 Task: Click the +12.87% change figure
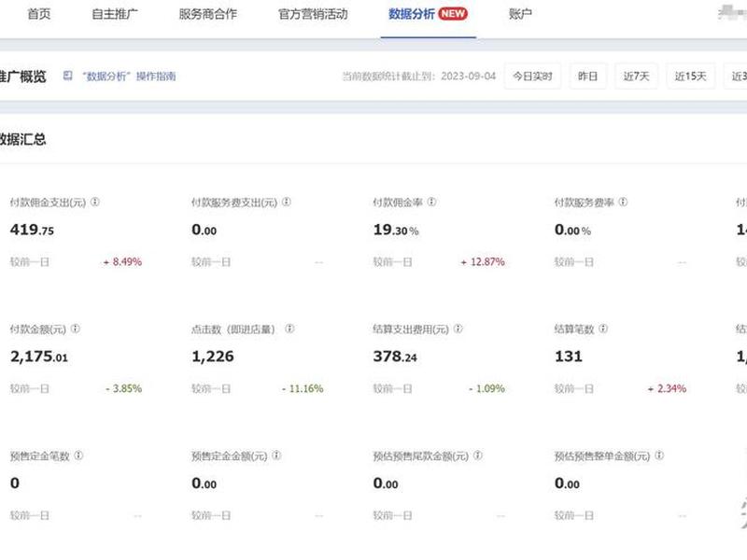pos(483,262)
